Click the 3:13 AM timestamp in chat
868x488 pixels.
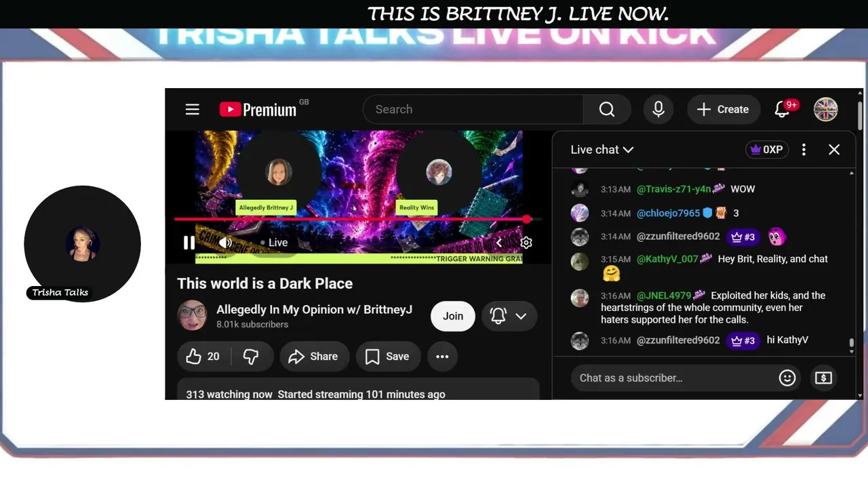click(616, 190)
